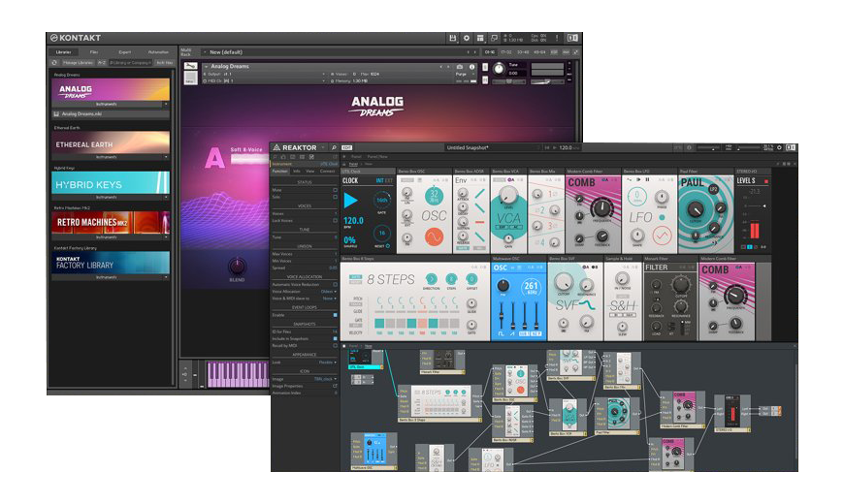
Task: Toggle Recall by MIDI checkbox
Action: [335, 346]
